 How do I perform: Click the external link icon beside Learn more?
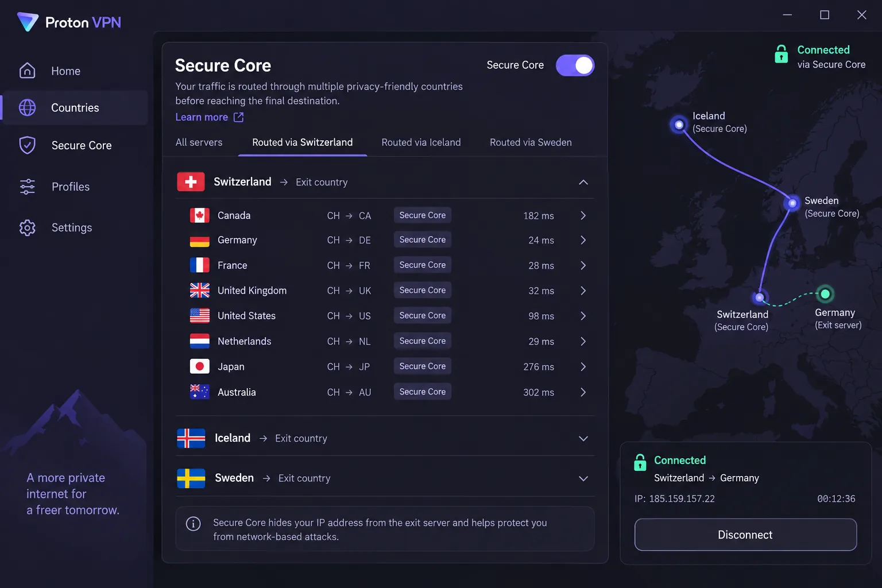coord(239,117)
